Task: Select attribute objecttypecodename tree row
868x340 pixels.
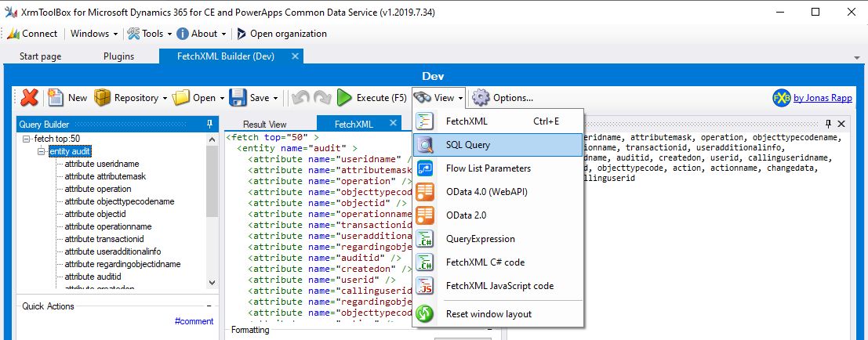Action: [x=119, y=201]
